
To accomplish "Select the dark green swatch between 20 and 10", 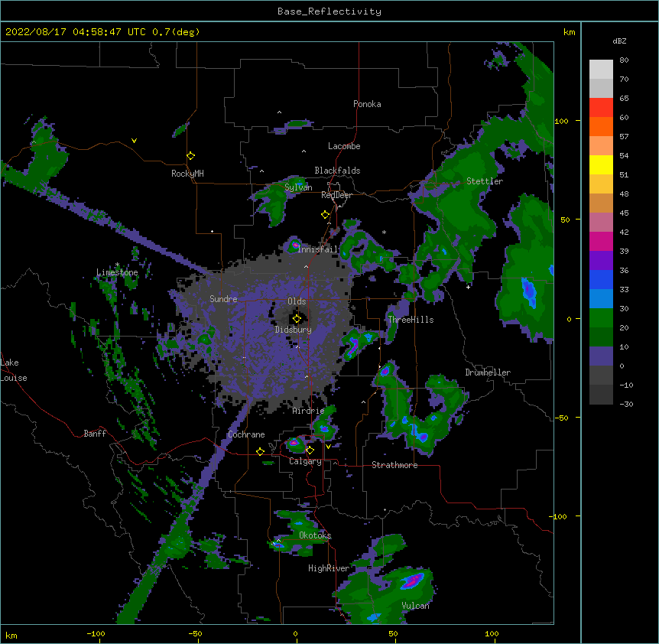I will 601,337.
